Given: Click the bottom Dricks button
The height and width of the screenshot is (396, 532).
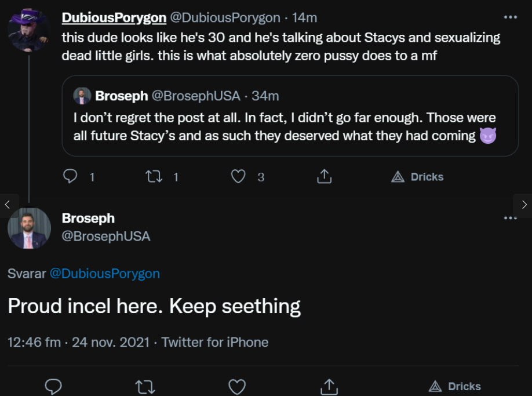Looking at the screenshot, I should 455,386.
